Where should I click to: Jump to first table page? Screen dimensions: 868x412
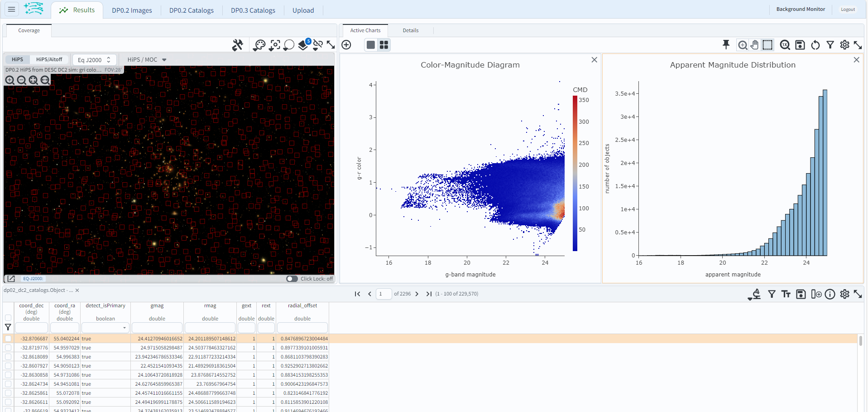pyautogui.click(x=358, y=294)
